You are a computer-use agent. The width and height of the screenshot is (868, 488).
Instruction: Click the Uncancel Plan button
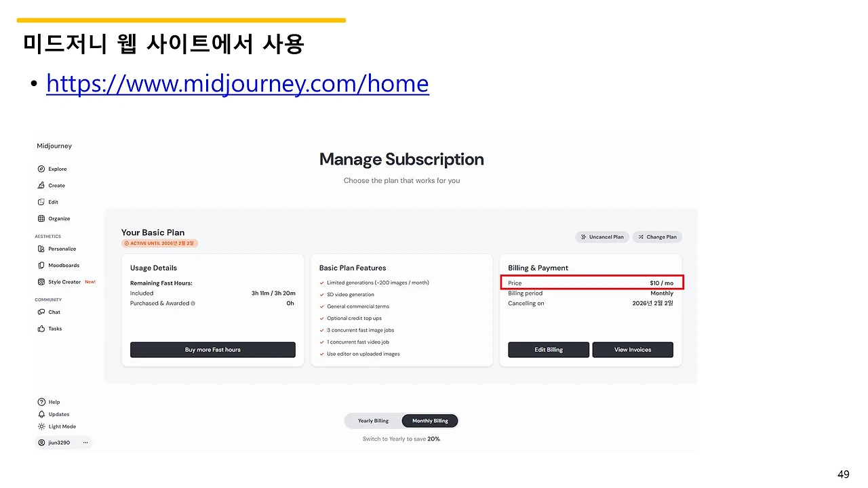(602, 237)
